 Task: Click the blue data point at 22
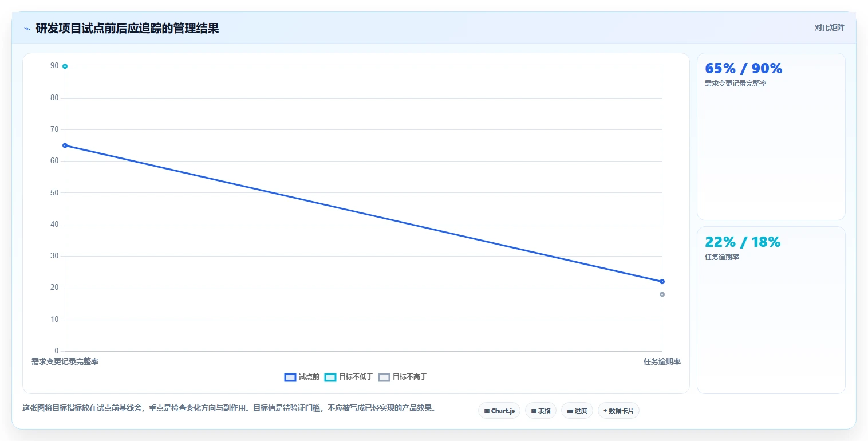pos(662,281)
